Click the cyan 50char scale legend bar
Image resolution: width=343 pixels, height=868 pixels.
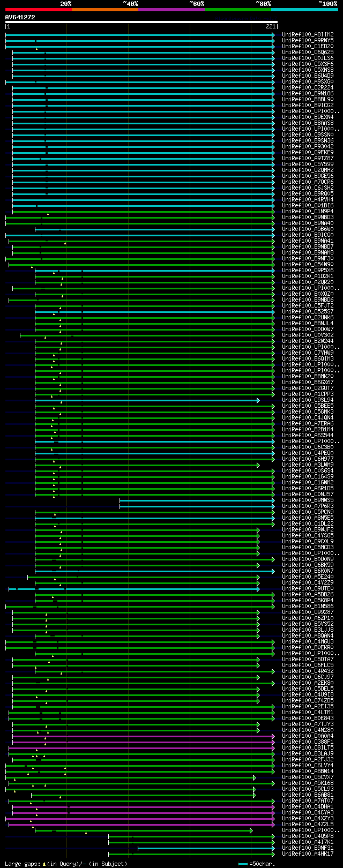243,864
